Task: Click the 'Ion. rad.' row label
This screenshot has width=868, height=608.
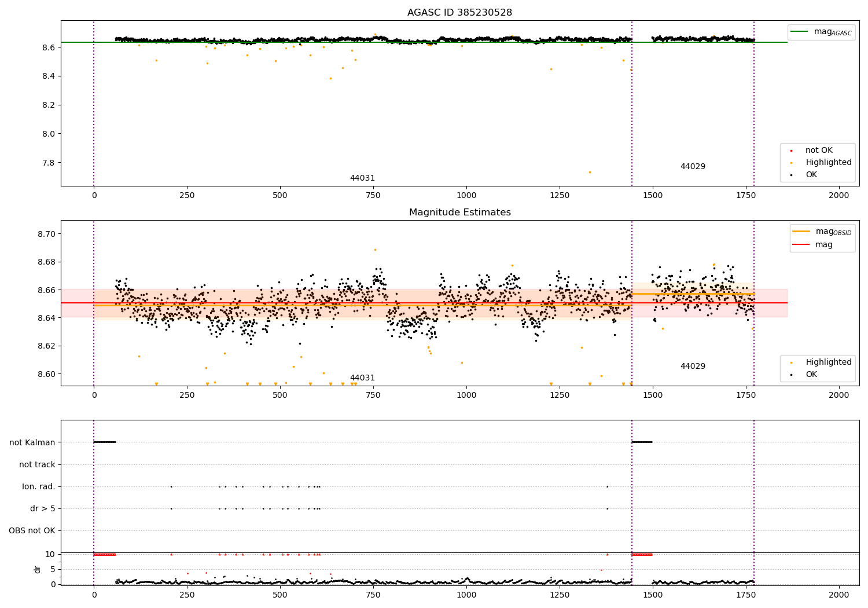Action: click(39, 487)
